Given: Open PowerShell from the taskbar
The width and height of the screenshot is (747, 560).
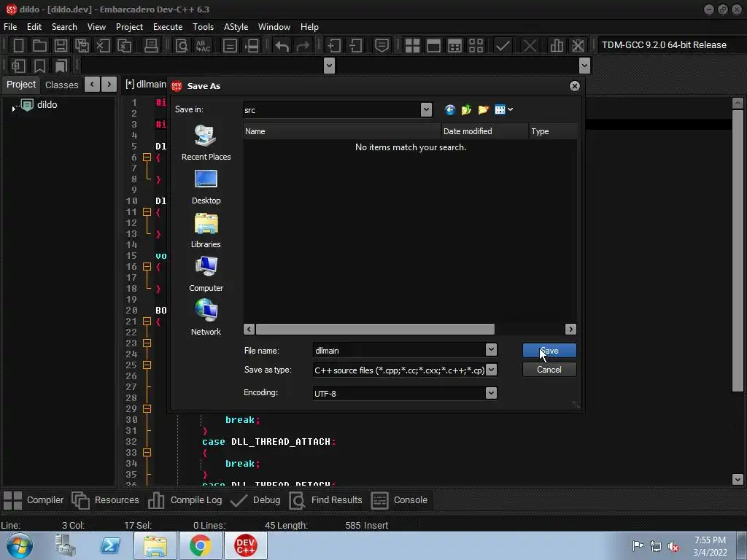Looking at the screenshot, I should [x=110, y=545].
